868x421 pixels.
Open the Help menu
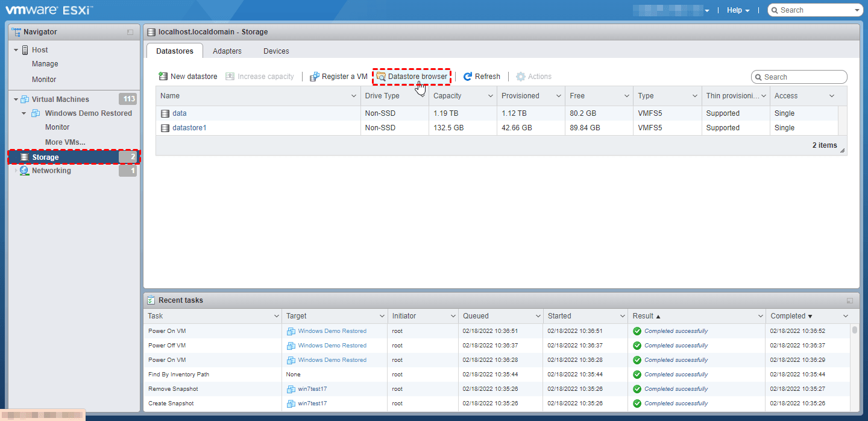738,10
